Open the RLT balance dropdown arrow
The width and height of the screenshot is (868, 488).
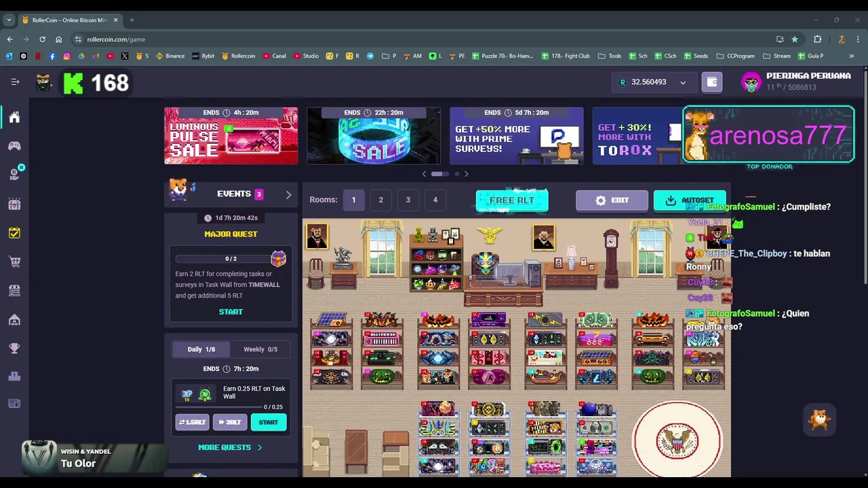point(683,83)
